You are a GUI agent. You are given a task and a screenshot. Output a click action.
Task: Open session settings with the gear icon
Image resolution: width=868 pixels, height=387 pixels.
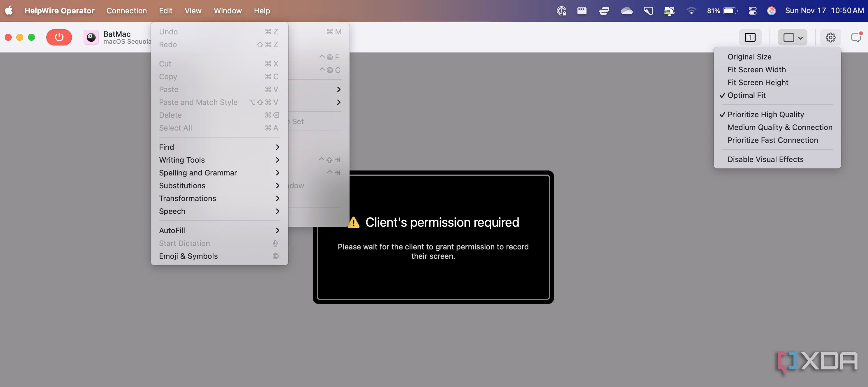tap(830, 37)
